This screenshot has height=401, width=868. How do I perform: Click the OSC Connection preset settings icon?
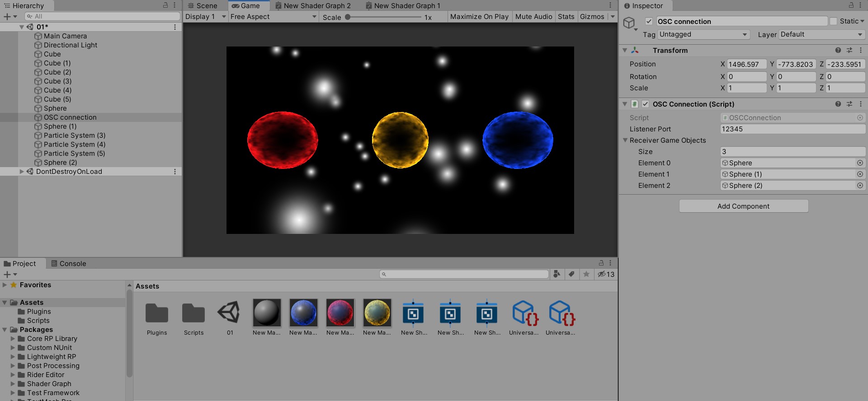pyautogui.click(x=849, y=104)
